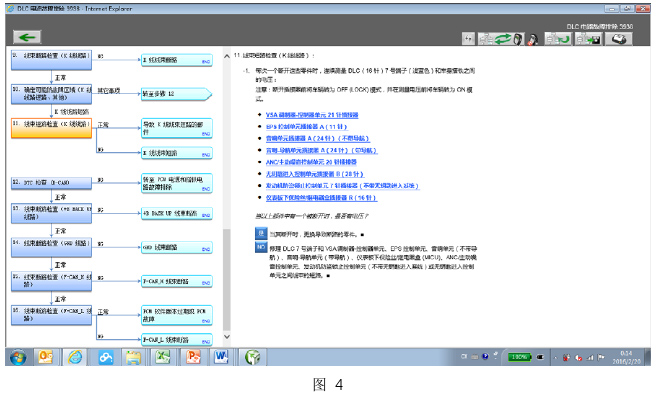Click the small arrows toolbar icon
This screenshot has width=659, height=398.
coord(468,39)
